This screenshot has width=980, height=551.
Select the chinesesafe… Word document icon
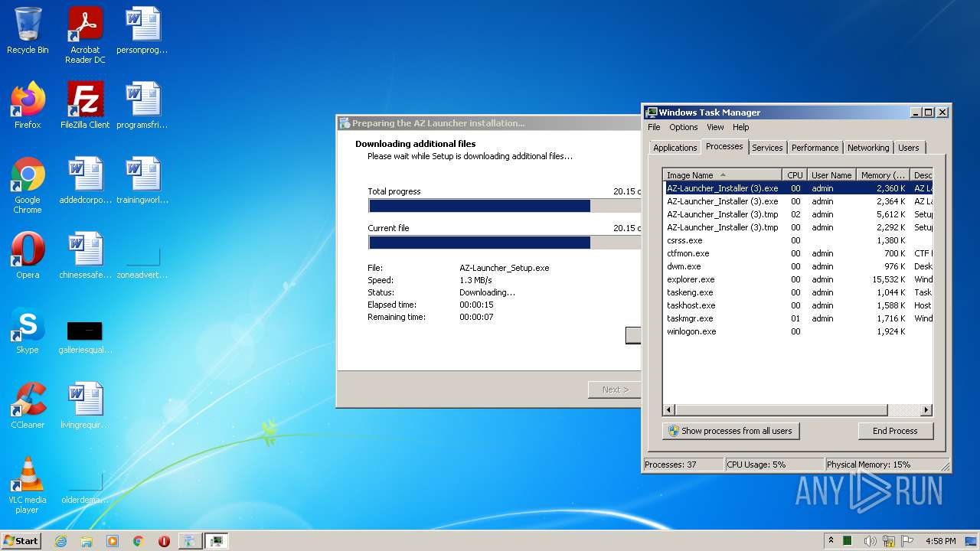(x=85, y=256)
